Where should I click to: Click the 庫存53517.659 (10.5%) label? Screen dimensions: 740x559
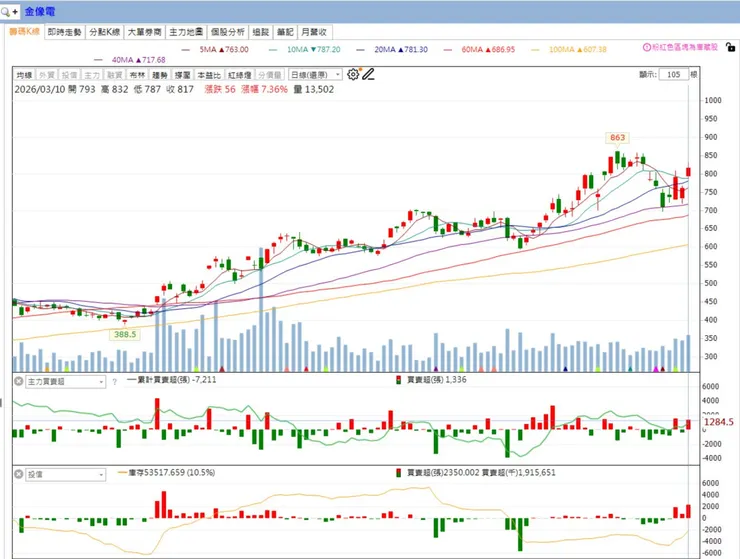(172, 473)
